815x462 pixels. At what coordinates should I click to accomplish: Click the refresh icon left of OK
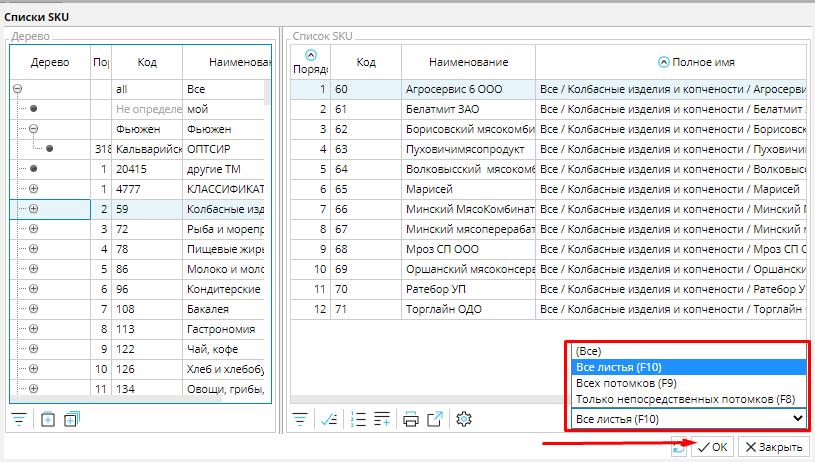pyautogui.click(x=680, y=448)
